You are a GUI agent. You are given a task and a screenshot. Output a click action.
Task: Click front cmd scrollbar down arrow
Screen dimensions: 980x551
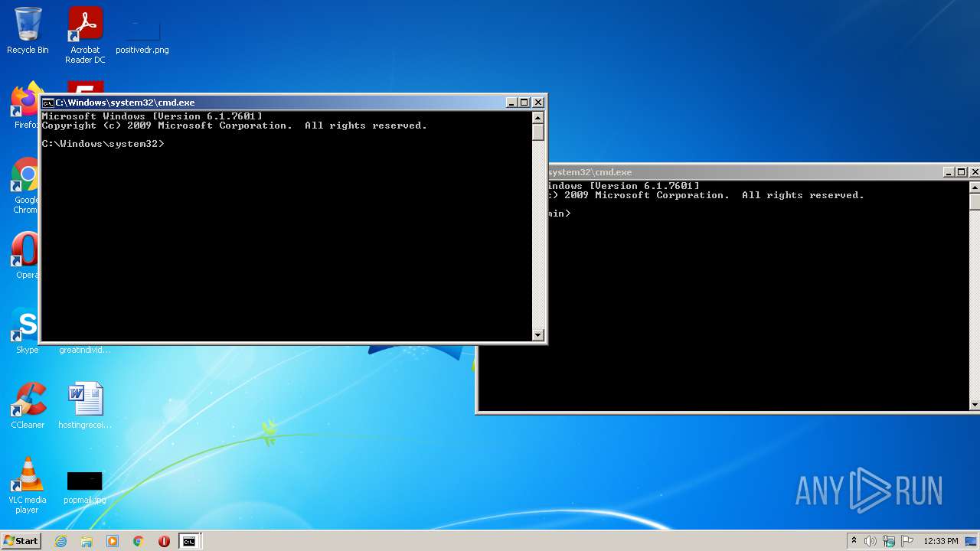pos(537,334)
